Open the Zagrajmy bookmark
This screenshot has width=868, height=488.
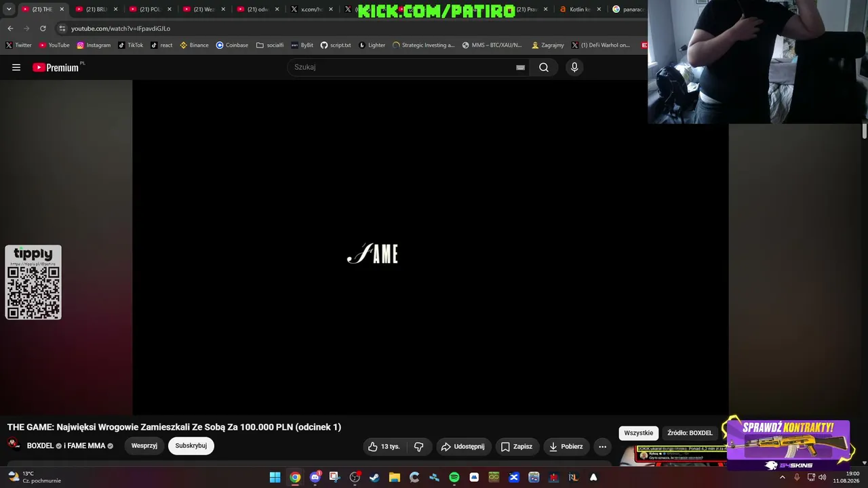pos(548,45)
